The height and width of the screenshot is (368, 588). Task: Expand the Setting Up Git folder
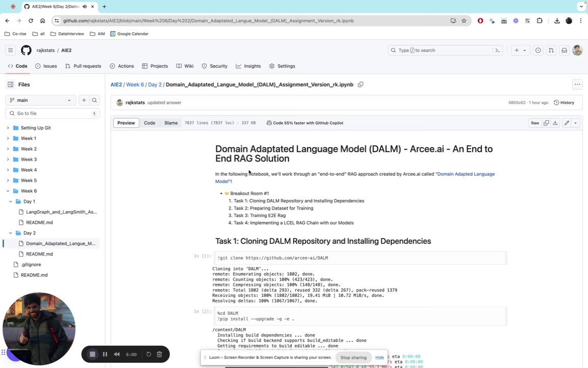[x=8, y=128]
